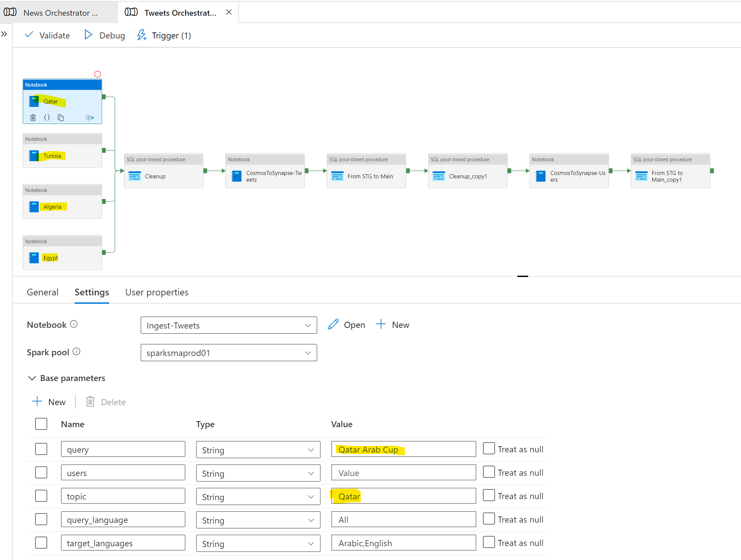Click the Notebook info icon

click(74, 324)
